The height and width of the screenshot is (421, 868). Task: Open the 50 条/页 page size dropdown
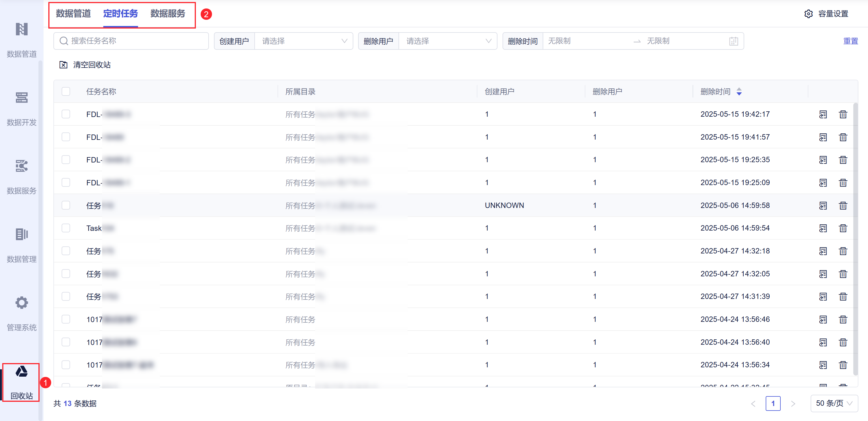(834, 403)
